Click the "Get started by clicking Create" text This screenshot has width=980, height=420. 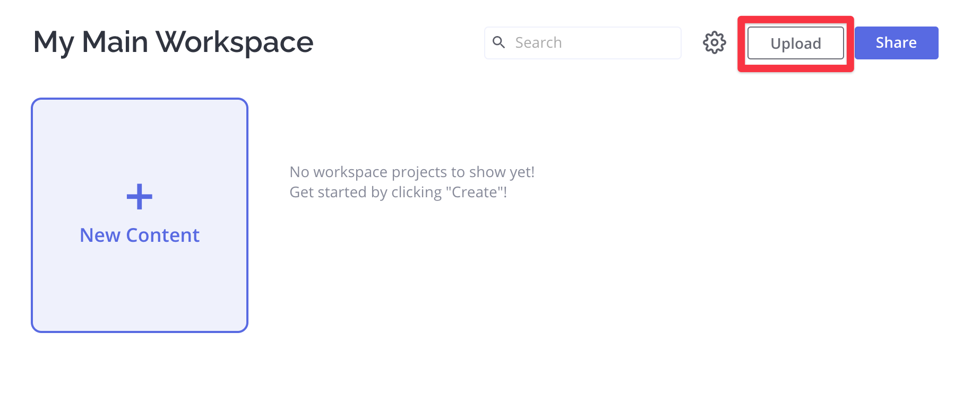pos(398,192)
